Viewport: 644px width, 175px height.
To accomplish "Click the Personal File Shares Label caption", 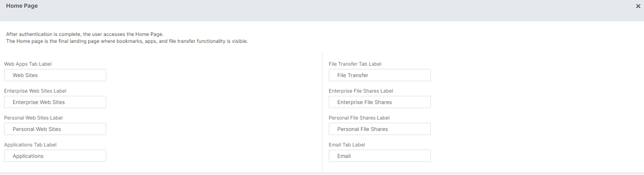I will [x=359, y=118].
